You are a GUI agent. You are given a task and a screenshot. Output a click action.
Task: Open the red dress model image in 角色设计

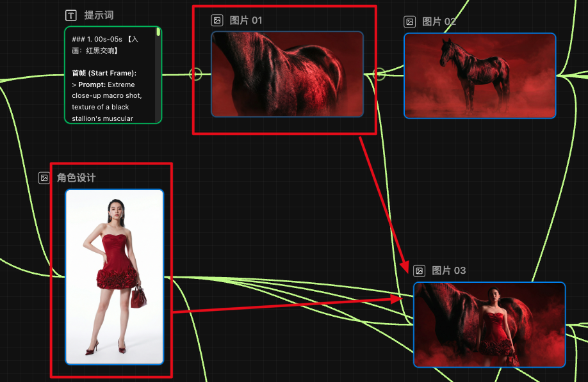click(x=114, y=276)
